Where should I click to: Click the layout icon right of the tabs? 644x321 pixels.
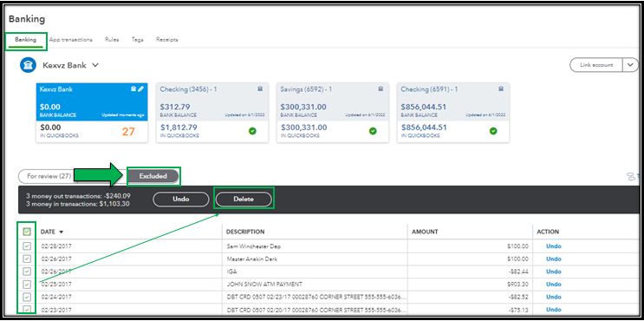click(630, 177)
